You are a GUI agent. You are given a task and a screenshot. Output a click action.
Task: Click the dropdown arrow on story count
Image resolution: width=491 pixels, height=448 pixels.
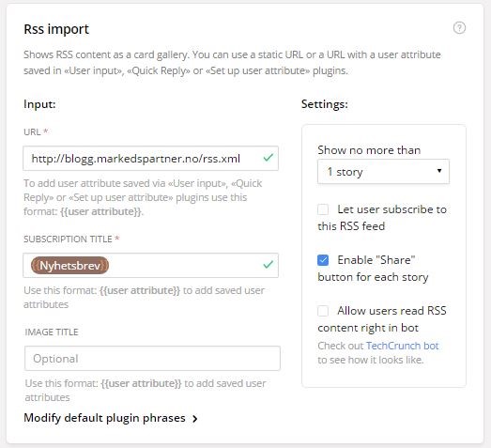(439, 171)
